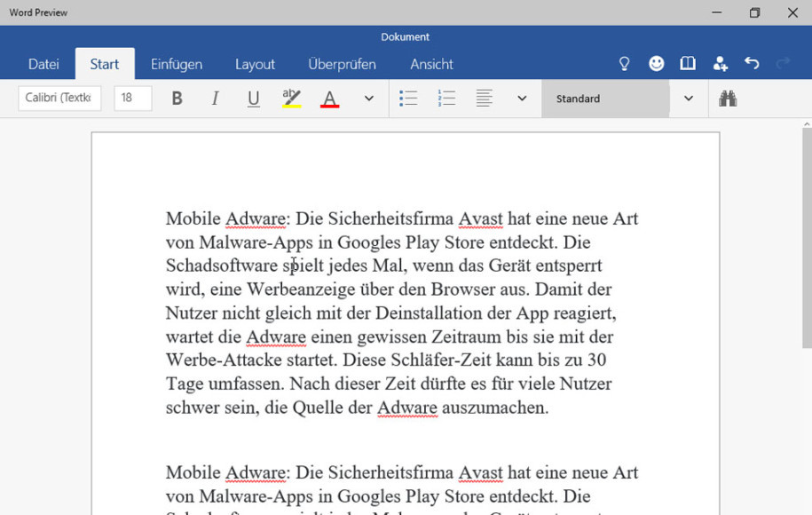The image size is (812, 515).
Task: Toggle bold formatting with the B icon
Action: 177,98
